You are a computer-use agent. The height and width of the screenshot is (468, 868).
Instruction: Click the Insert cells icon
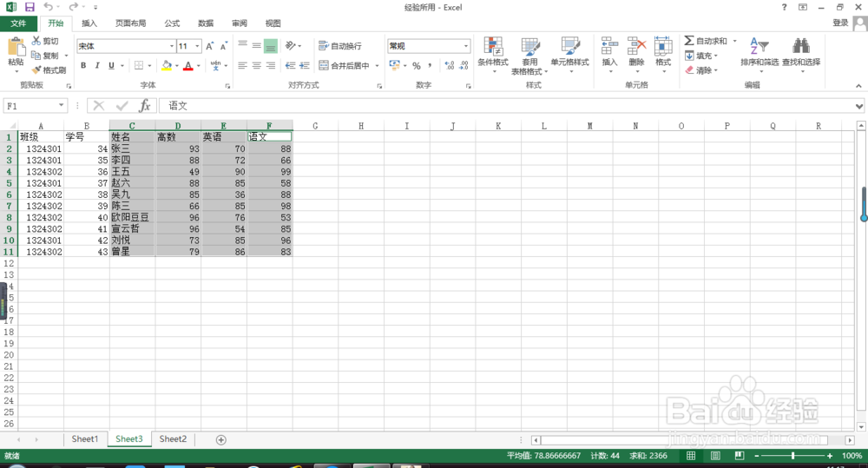609,47
